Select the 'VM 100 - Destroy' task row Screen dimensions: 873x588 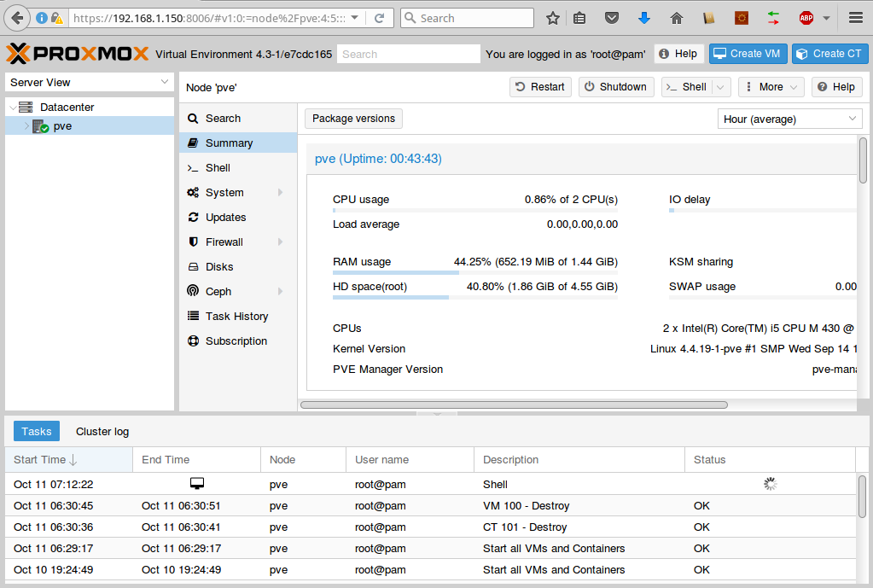point(430,505)
